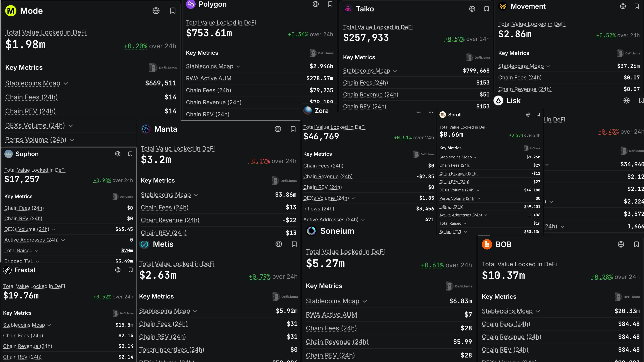The image size is (644, 362).
Task: Open Sophon website via globe icon
Action: coord(117,154)
